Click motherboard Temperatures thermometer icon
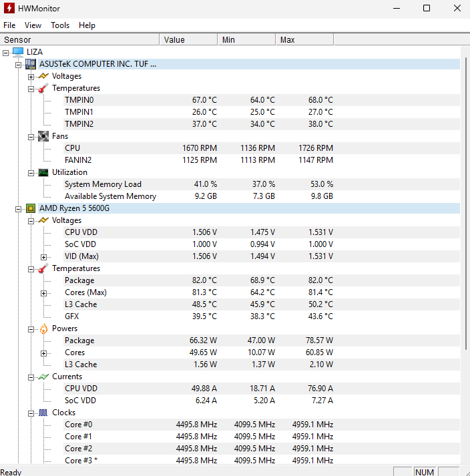 coord(43,88)
